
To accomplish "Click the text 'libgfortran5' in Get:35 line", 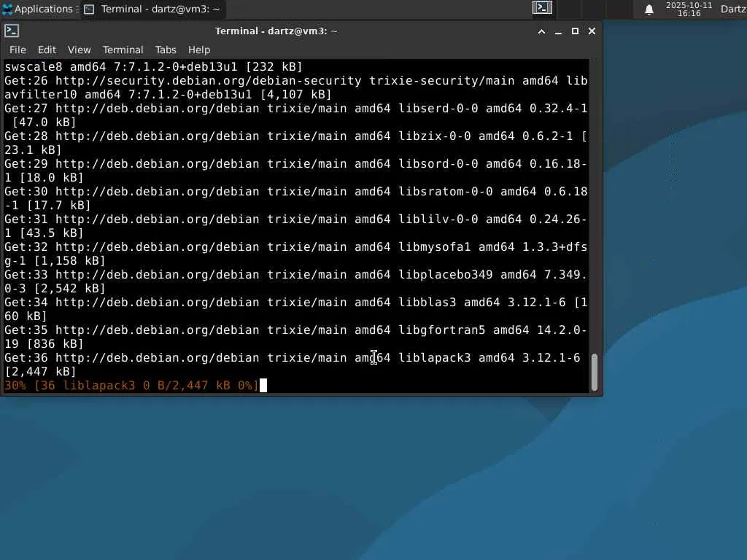I will click(x=442, y=330).
